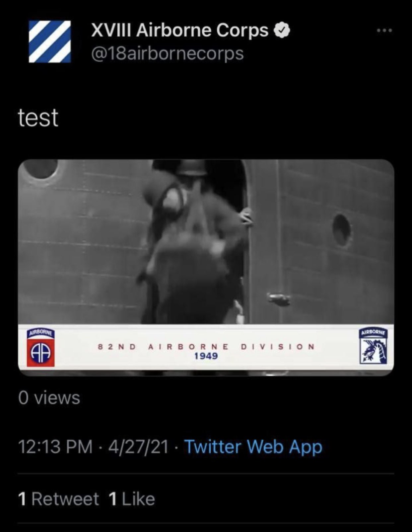This screenshot has width=412, height=532.
Task: Click the 12:13 PM timestamp
Action: [55, 447]
